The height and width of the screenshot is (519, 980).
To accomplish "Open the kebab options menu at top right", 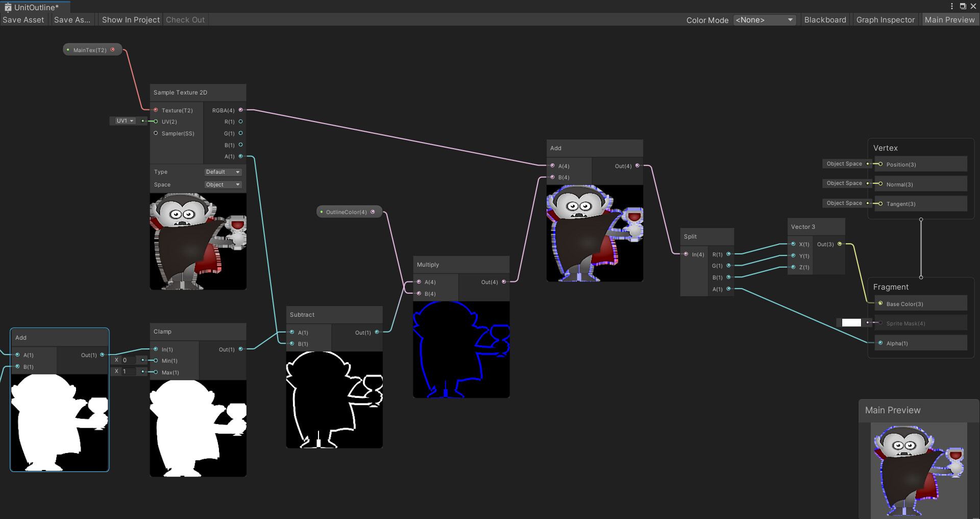I will pyautogui.click(x=952, y=6).
